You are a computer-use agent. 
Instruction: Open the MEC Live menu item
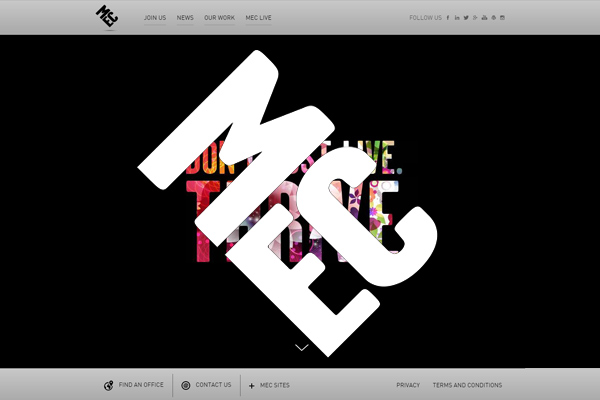point(259,18)
